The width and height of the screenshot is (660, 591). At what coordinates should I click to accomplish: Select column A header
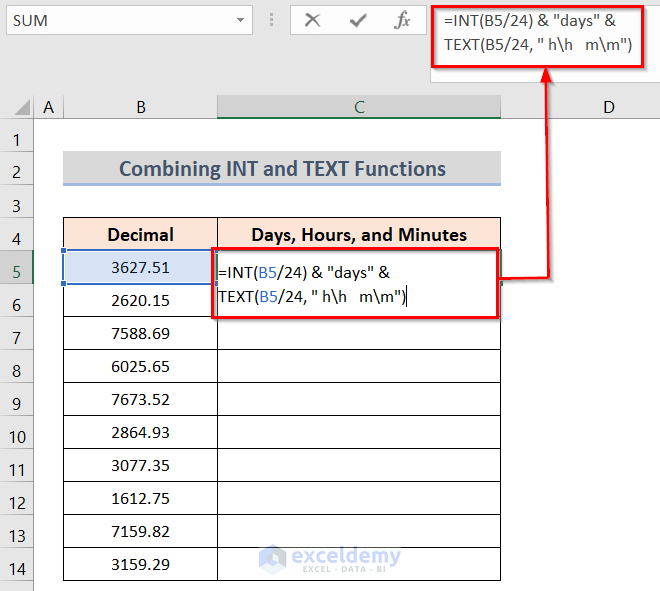point(48,107)
